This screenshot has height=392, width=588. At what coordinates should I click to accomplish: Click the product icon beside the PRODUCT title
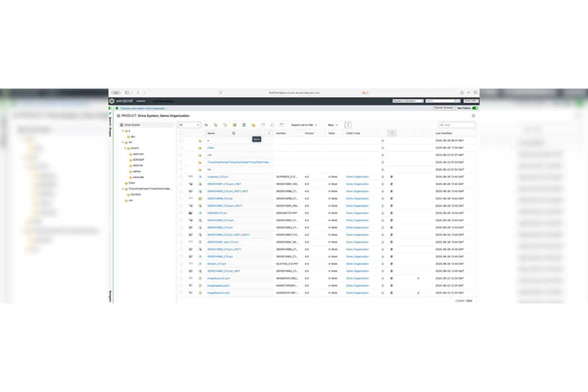click(118, 116)
